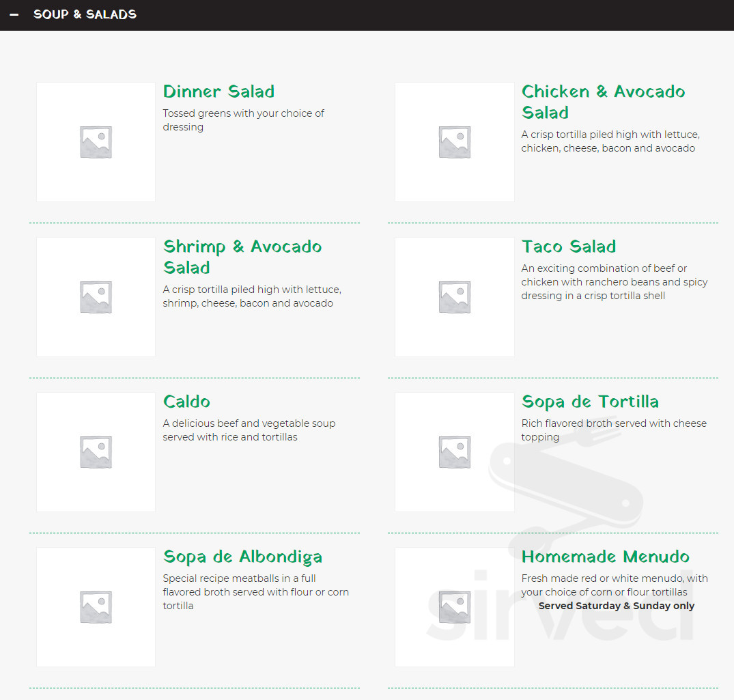Viewport: 734px width, 700px height.
Task: Click the Chicken & Avocado Salad image
Action: coord(454,142)
